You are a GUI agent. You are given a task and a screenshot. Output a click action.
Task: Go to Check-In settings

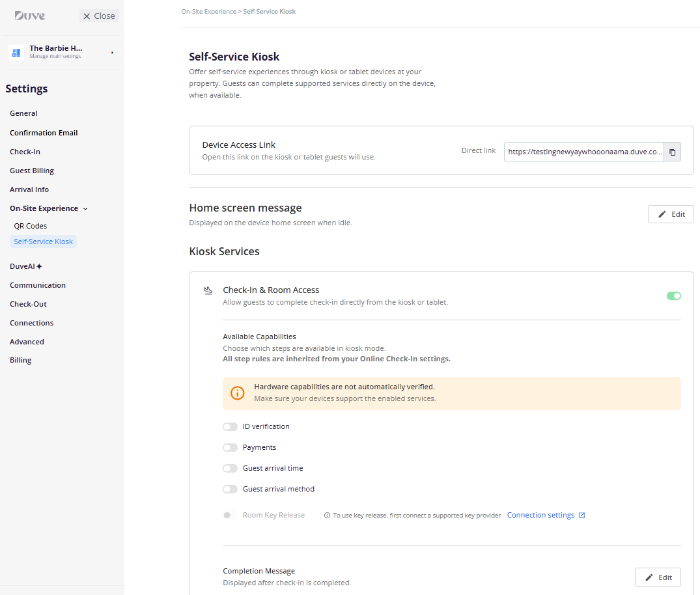pyautogui.click(x=25, y=152)
